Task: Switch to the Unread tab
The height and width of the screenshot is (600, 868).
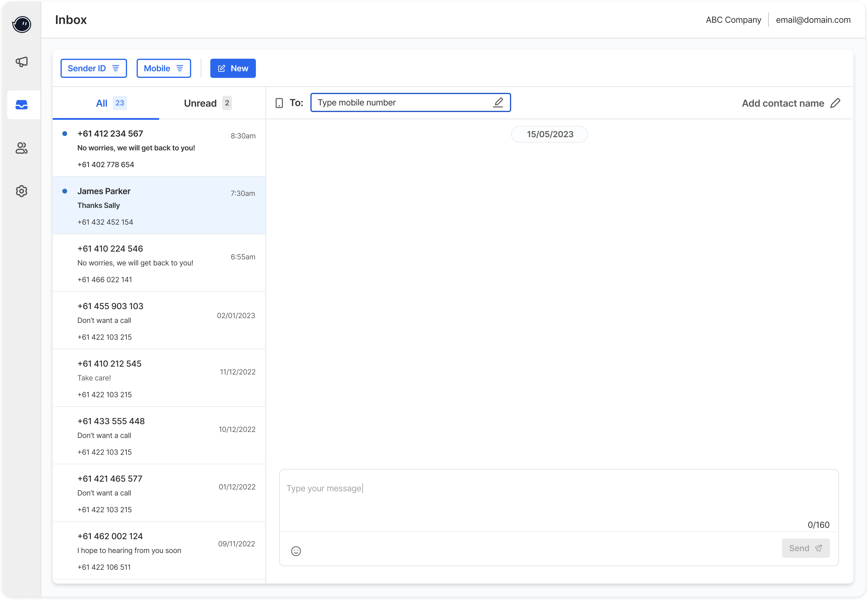Action: pyautogui.click(x=212, y=103)
